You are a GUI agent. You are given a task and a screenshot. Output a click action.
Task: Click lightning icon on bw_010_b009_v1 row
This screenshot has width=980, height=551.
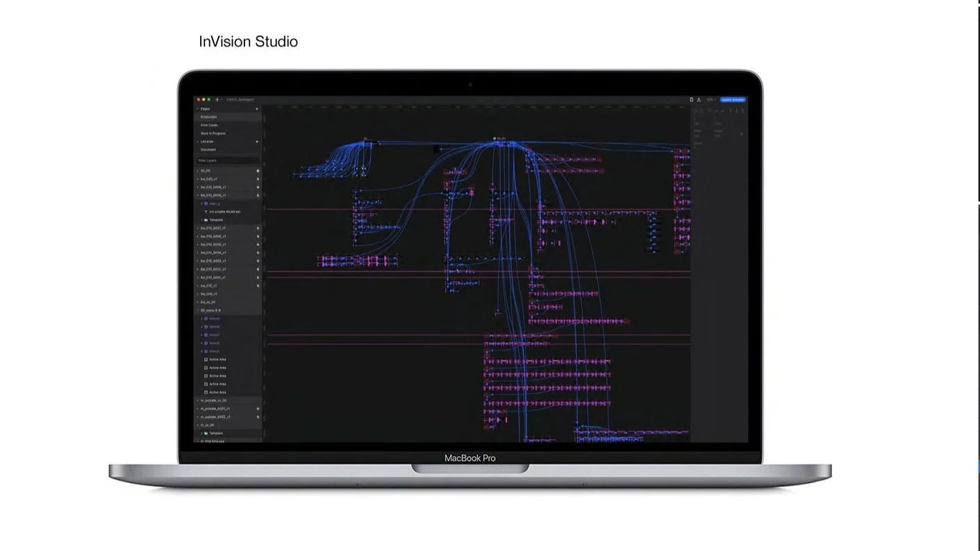point(258,187)
